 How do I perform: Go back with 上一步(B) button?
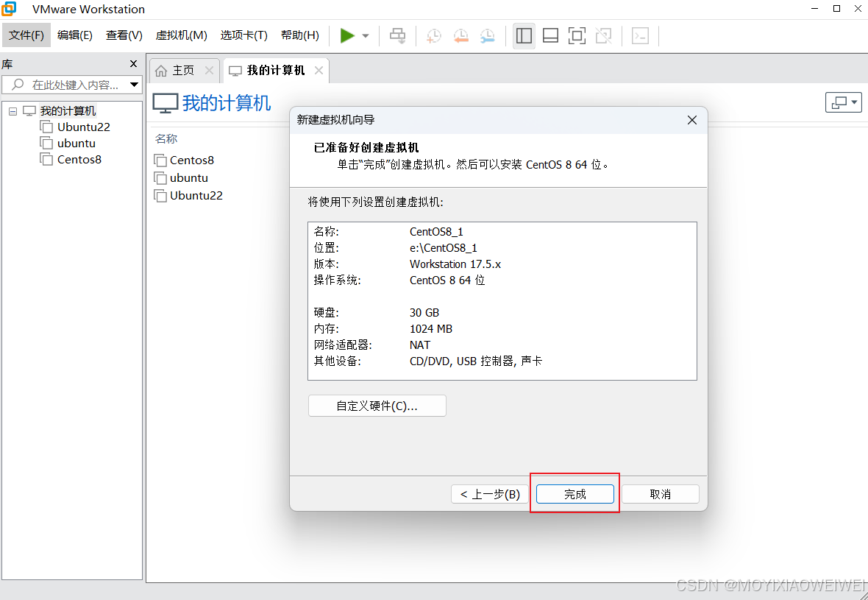point(489,494)
